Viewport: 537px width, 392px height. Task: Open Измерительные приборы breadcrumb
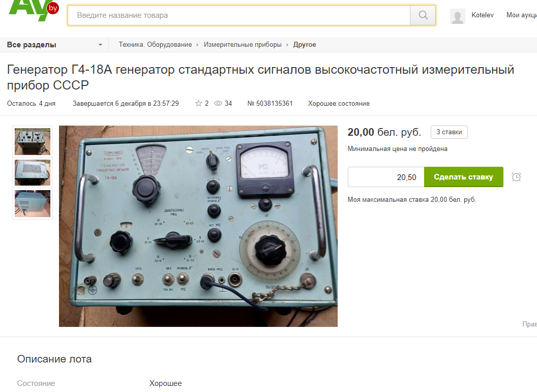point(243,45)
